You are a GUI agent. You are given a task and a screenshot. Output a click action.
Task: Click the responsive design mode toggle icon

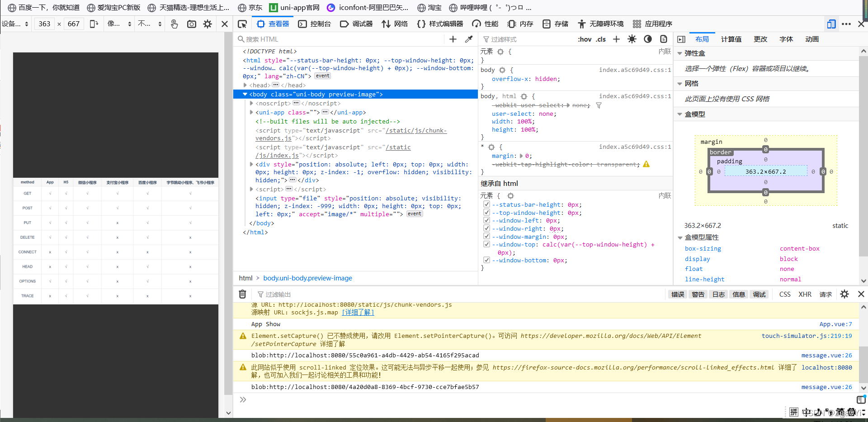[831, 24]
